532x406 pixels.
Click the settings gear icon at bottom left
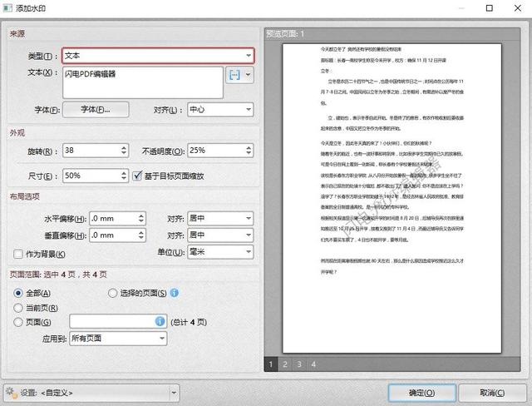pos(11,393)
